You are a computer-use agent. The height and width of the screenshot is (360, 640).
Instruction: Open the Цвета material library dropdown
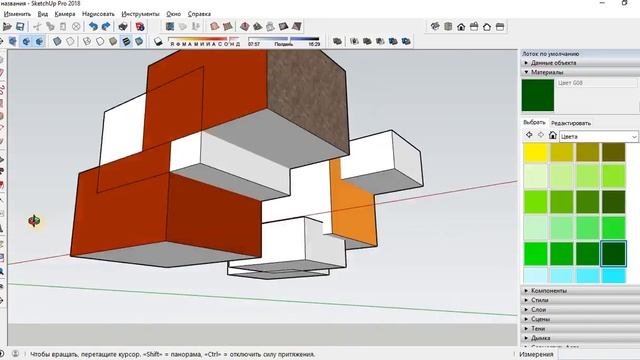tap(598, 136)
